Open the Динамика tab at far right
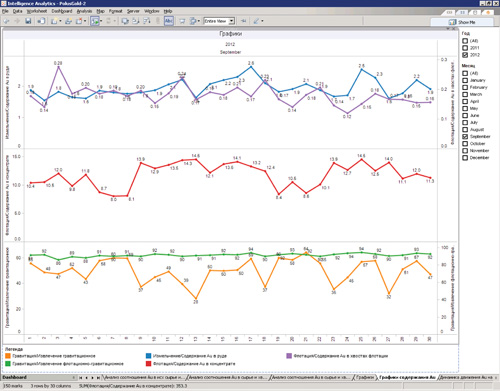Viewport: 500px width, 391px height. 466,377
